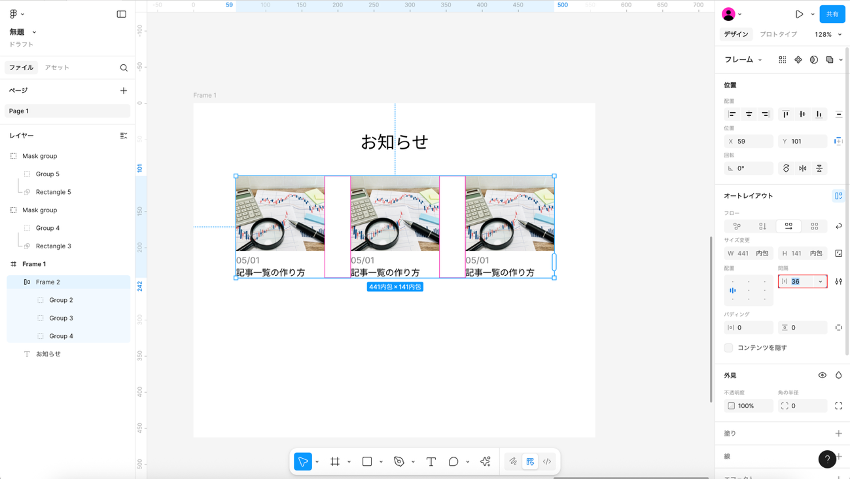Switch to the アセット tab
The width and height of the screenshot is (850, 480).
coord(57,67)
